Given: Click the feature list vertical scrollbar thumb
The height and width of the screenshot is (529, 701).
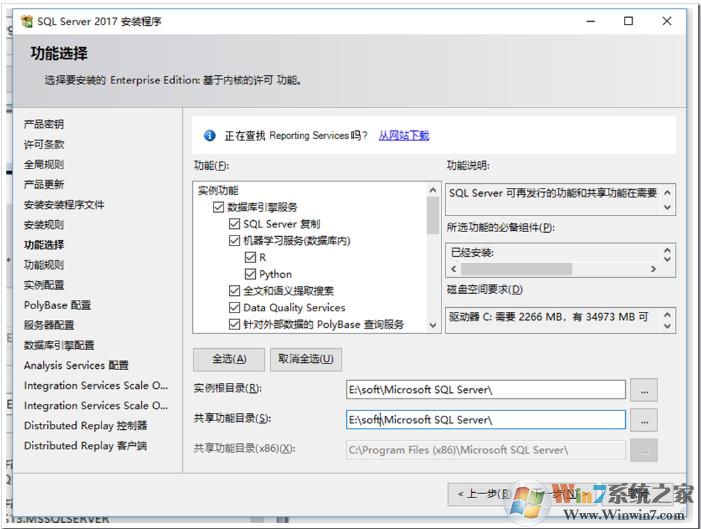Looking at the screenshot, I should tap(432, 216).
